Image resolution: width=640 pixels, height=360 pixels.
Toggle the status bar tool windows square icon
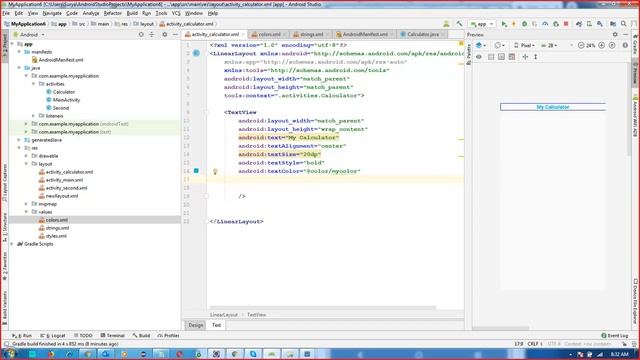[6, 344]
